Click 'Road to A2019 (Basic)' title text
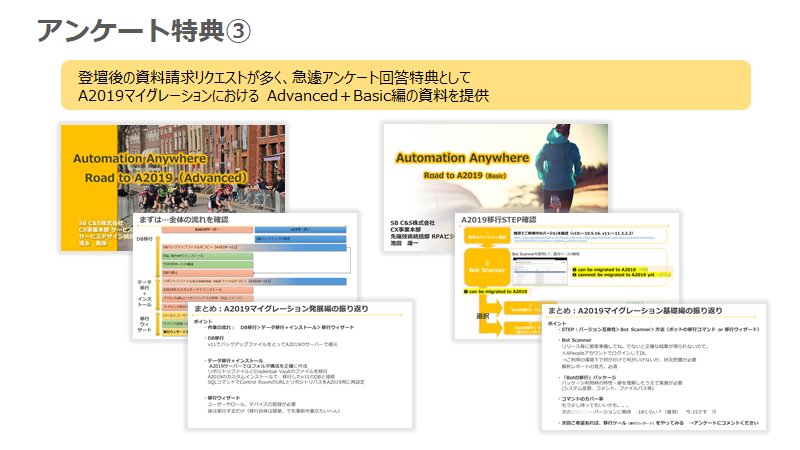The image size is (800, 450). pyautogui.click(x=465, y=175)
